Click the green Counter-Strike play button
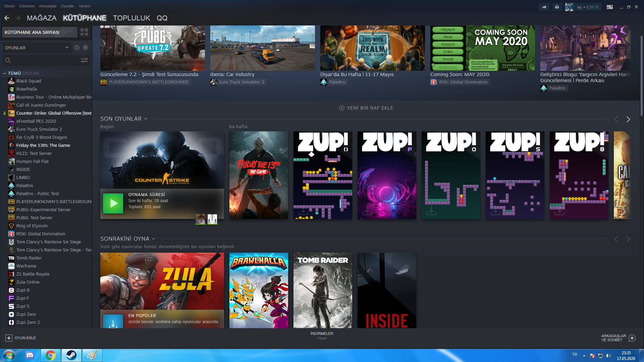Screen dimensions: 644x362 (x=113, y=203)
